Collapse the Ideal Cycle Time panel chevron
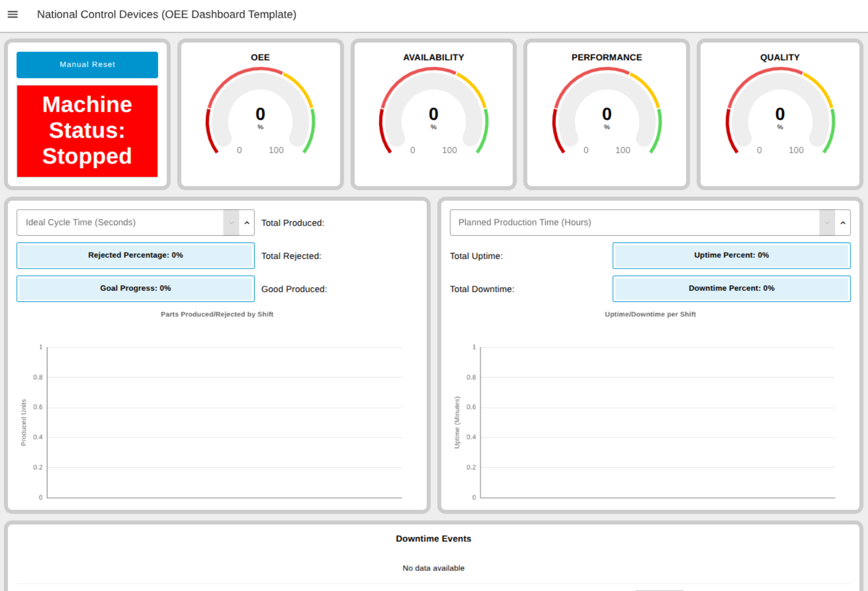 click(x=247, y=222)
